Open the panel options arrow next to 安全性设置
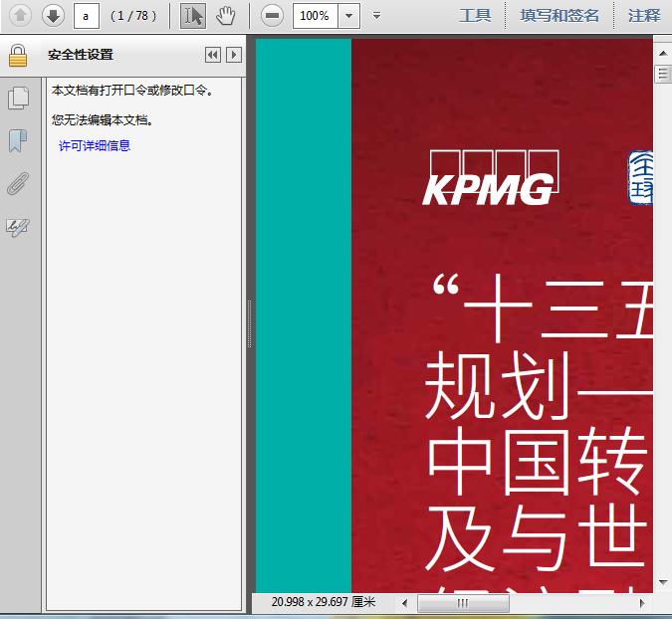The image size is (672, 619). coord(234,55)
